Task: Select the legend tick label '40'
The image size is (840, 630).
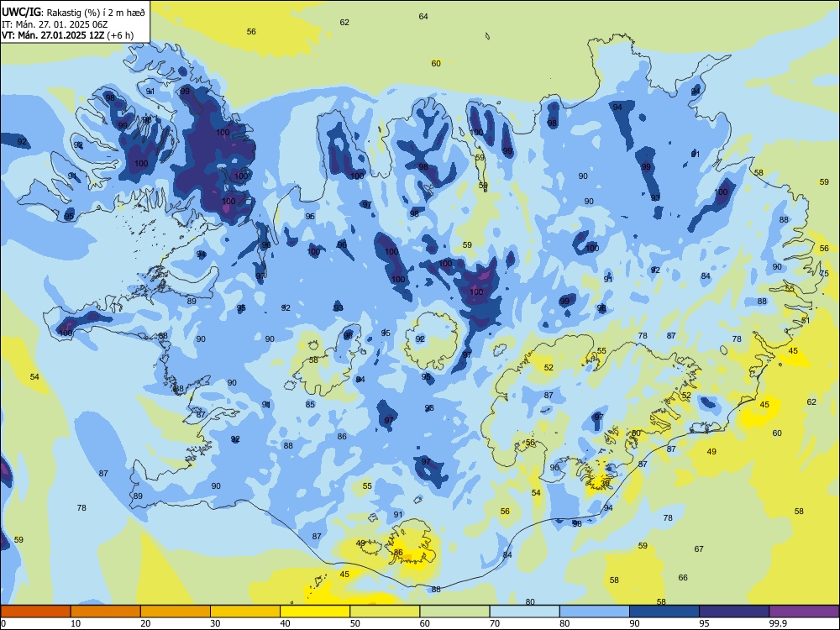Action: pyautogui.click(x=286, y=623)
